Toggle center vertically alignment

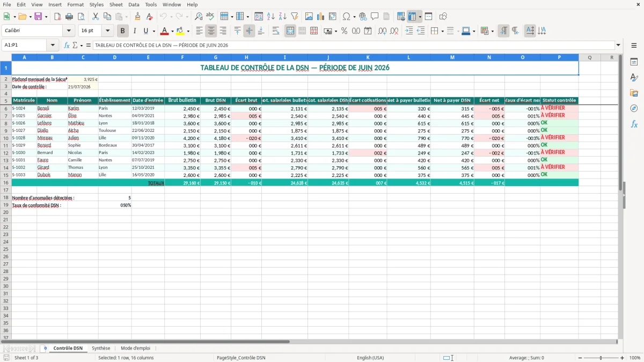[x=249, y=31]
